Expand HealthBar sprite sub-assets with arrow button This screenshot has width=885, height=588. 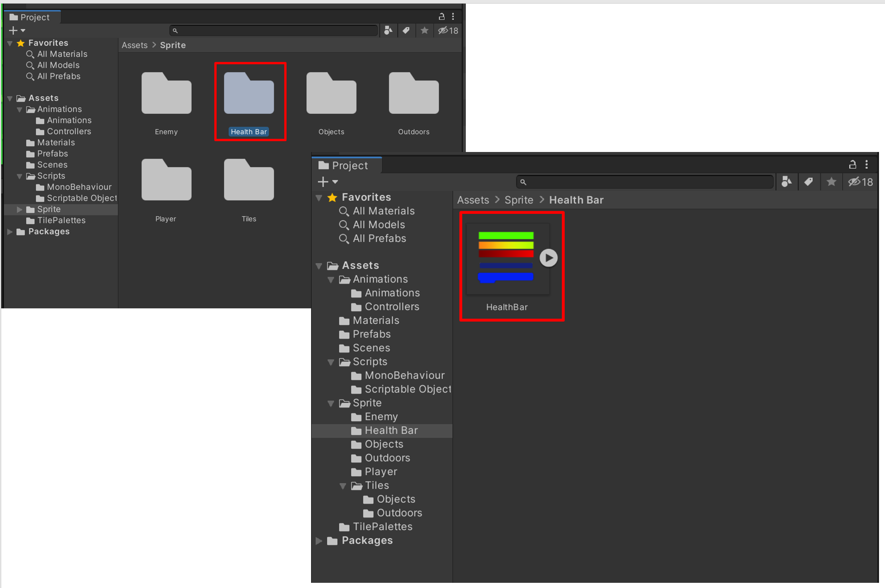(x=548, y=258)
